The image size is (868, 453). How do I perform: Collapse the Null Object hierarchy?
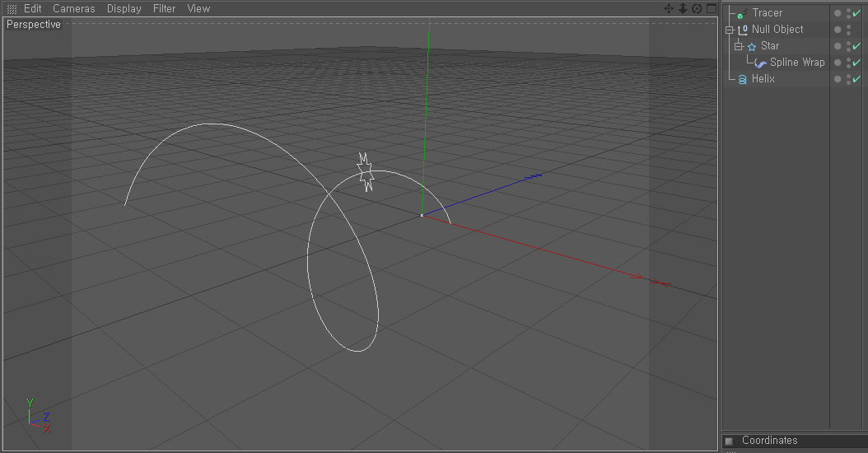[729, 30]
